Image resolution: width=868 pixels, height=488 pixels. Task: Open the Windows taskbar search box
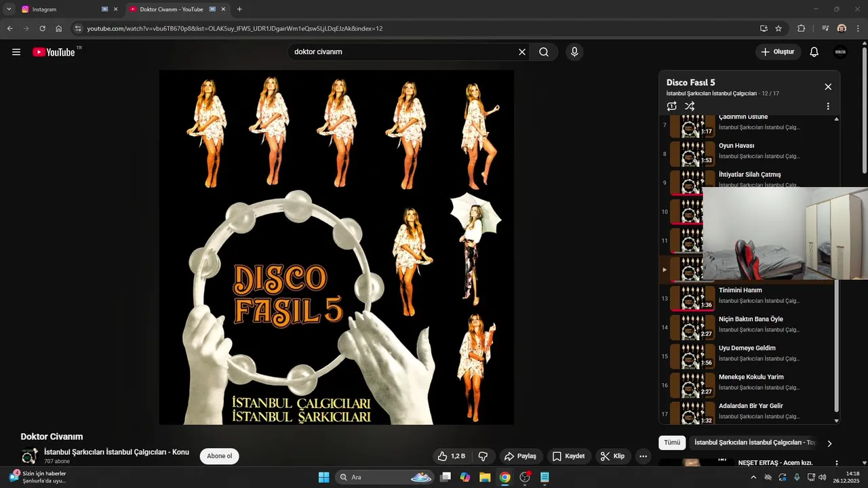[385, 477]
